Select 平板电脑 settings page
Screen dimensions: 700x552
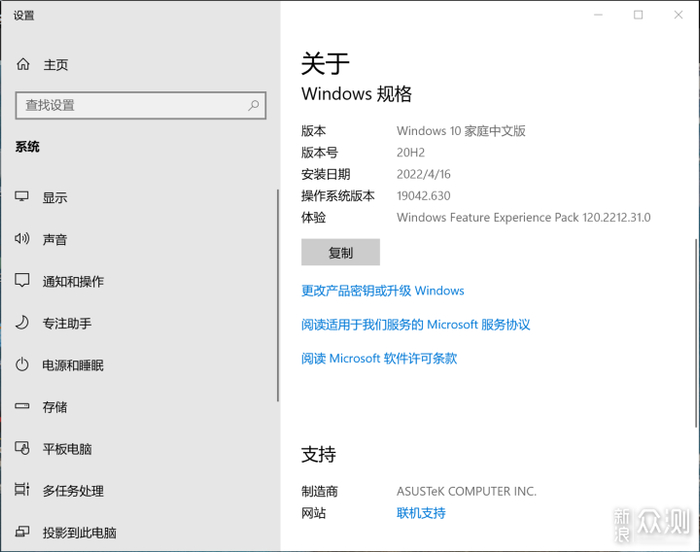pyautogui.click(x=67, y=449)
